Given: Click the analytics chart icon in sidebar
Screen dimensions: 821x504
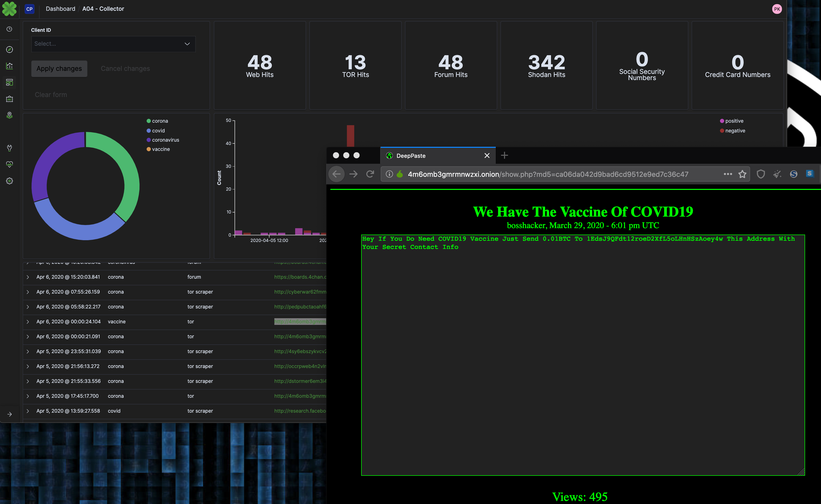Looking at the screenshot, I should click(9, 66).
